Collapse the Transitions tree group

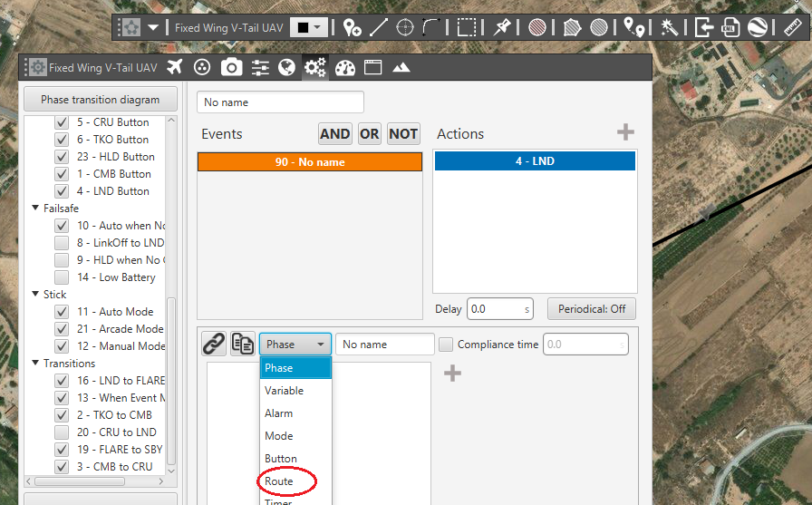(x=35, y=363)
